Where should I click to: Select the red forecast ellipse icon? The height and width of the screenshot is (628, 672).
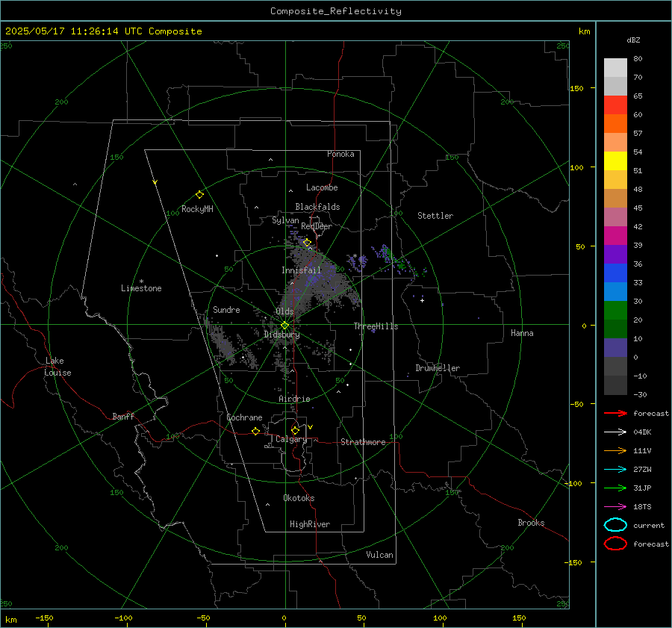pyautogui.click(x=615, y=544)
